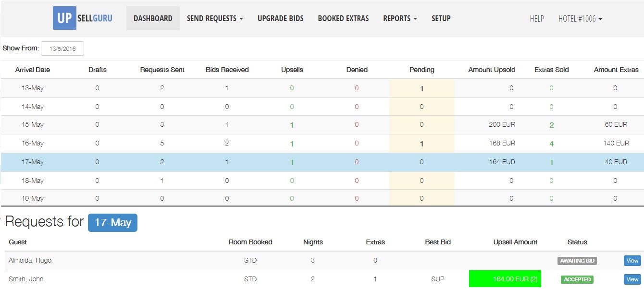
Task: Click the Show From date field
Action: pyautogui.click(x=62, y=48)
